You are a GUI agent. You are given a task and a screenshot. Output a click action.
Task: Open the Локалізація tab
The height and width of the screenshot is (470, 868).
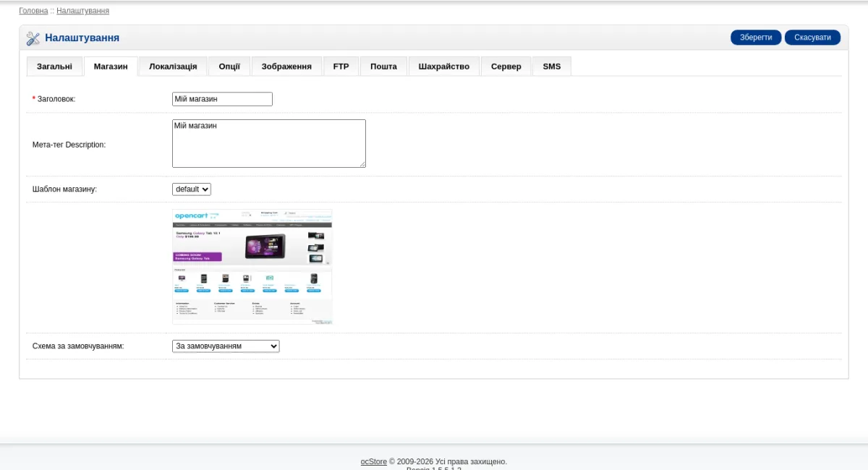[173, 67]
